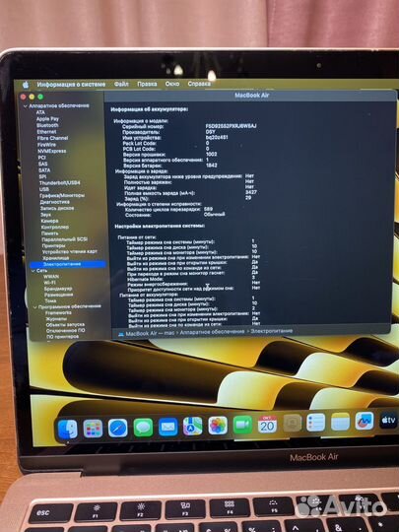The width and height of the screenshot is (399, 532).
Task: Launch Freeform from the Dock
Action: 365,421
